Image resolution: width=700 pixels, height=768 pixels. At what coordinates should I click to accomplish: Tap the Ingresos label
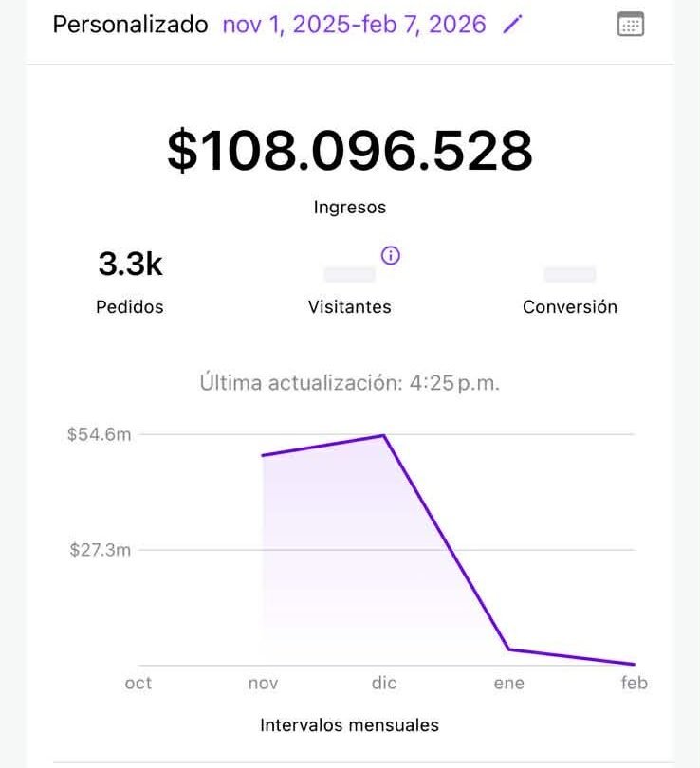350,207
